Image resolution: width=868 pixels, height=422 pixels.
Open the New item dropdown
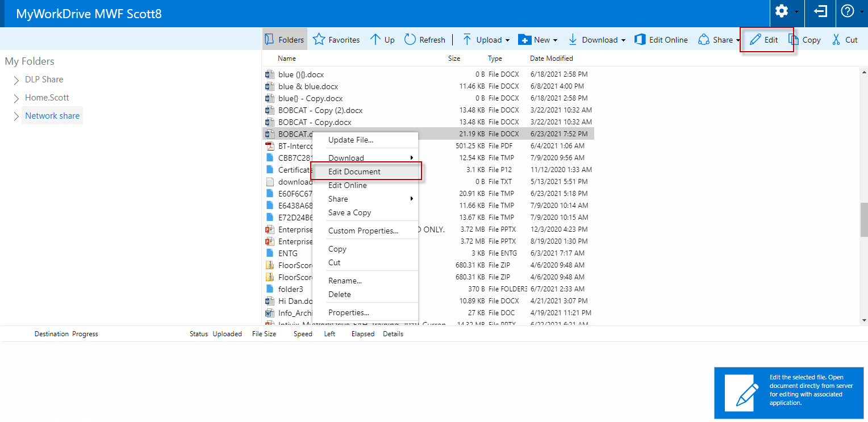point(554,40)
